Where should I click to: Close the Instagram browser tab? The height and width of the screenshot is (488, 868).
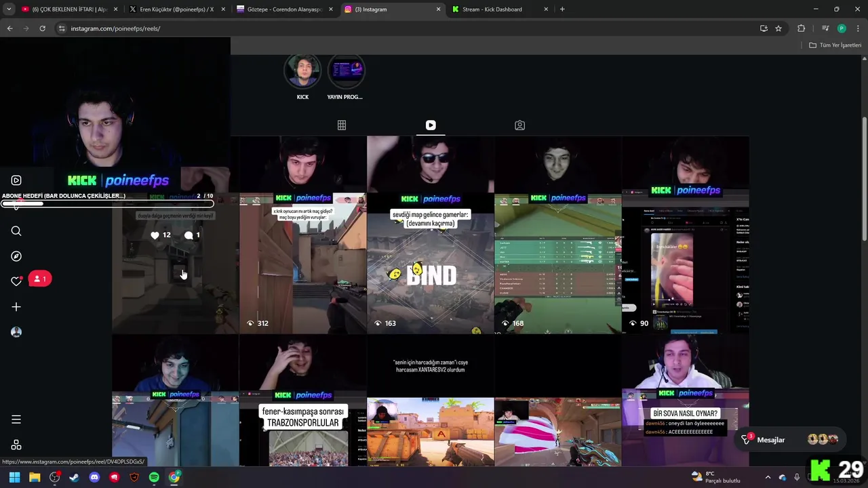[x=438, y=9]
